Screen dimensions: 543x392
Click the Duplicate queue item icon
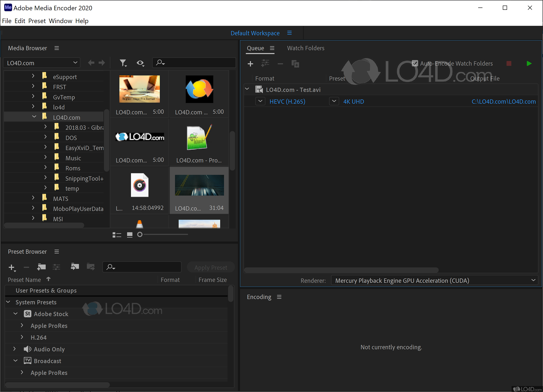click(295, 63)
